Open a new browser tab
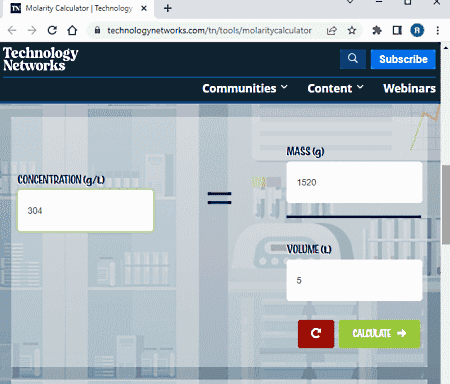Viewport: 450px width, 384px height. click(x=168, y=8)
